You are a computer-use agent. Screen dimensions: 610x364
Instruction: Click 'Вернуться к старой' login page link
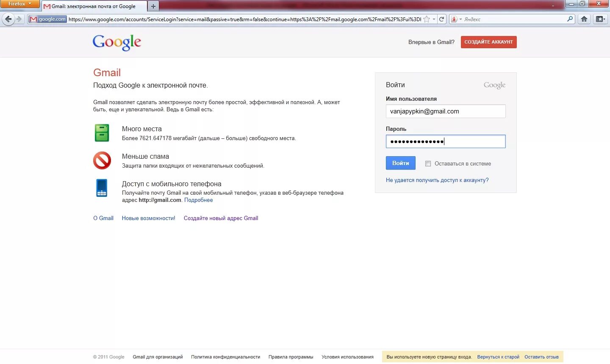pos(498,357)
